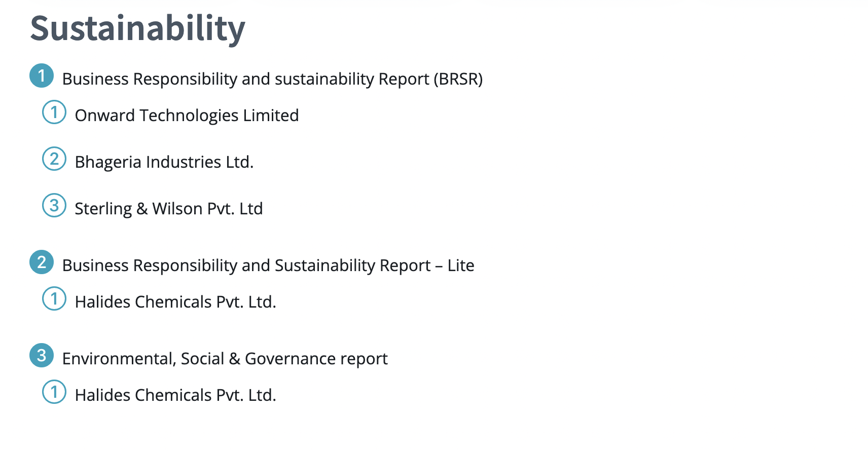
Task: Open Bhageria Industries Ltd. report
Action: tap(164, 162)
